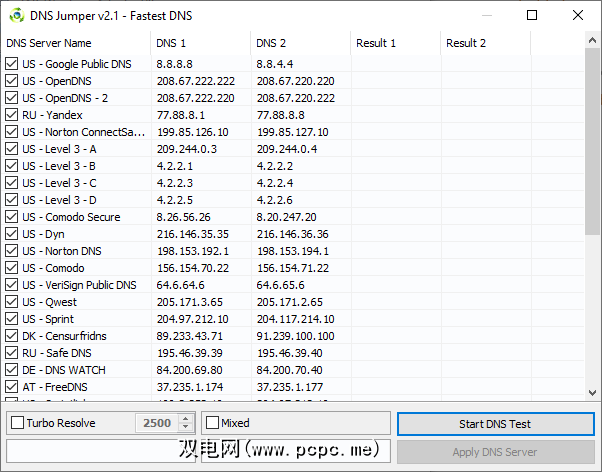Uncheck the US - OpenDNS - 2 checkbox
Screen dimensions: 602x472
click(x=12, y=98)
